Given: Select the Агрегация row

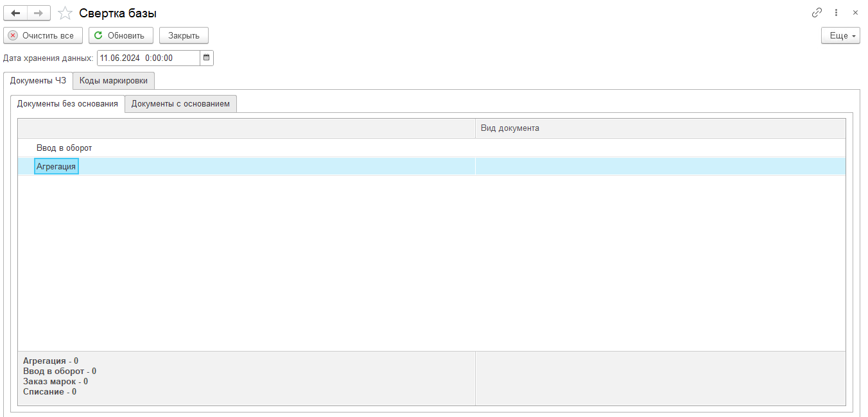Looking at the screenshot, I should 56,167.
